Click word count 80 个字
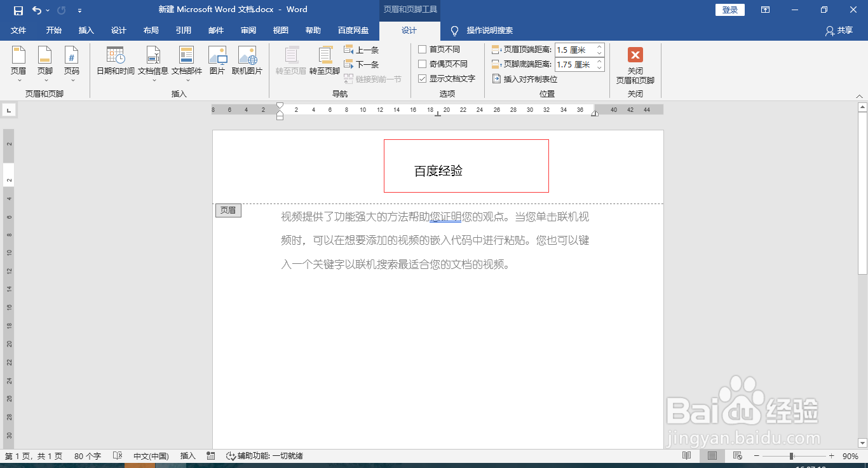The width and height of the screenshot is (868, 468). click(88, 456)
